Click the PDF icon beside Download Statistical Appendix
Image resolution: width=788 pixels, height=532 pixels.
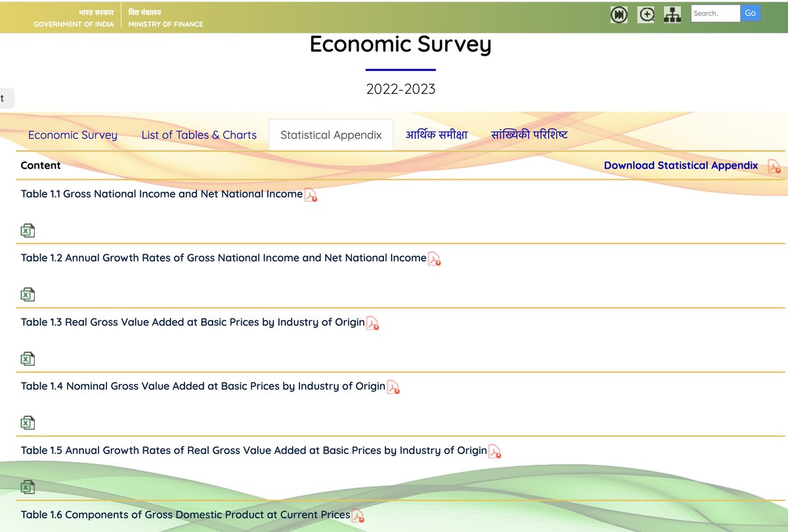(x=774, y=166)
